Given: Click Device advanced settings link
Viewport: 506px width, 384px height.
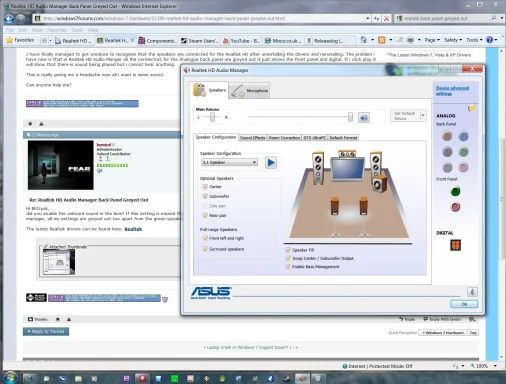Looking at the screenshot, I should [x=452, y=91].
